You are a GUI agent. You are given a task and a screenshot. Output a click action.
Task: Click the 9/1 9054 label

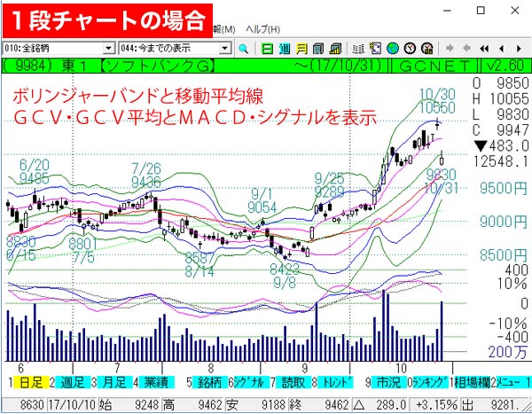tap(262, 200)
